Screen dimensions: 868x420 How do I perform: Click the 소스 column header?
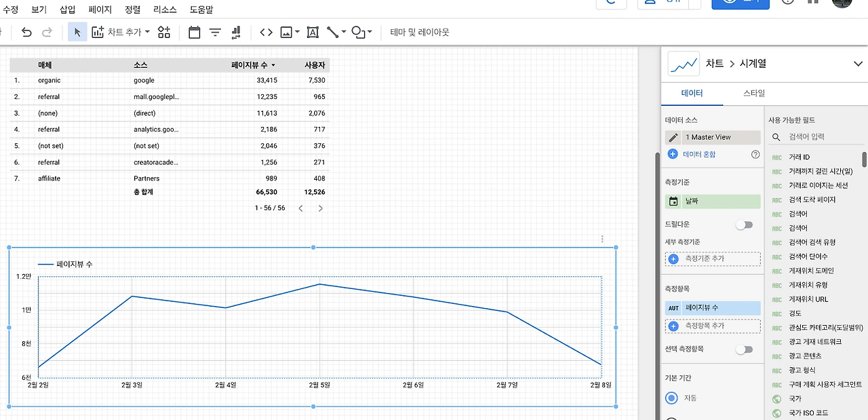click(x=140, y=65)
